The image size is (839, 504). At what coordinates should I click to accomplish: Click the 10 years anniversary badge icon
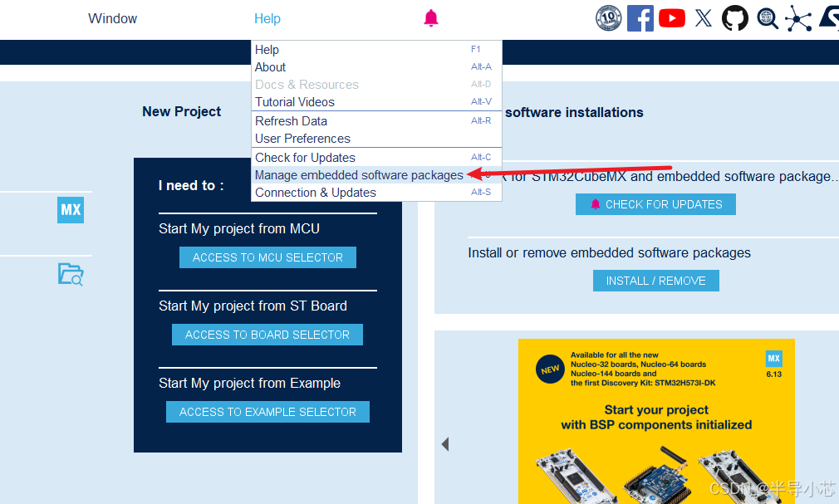pyautogui.click(x=608, y=18)
